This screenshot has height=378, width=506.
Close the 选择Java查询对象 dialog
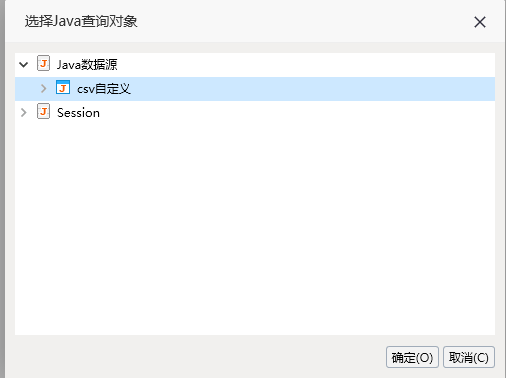(x=480, y=22)
